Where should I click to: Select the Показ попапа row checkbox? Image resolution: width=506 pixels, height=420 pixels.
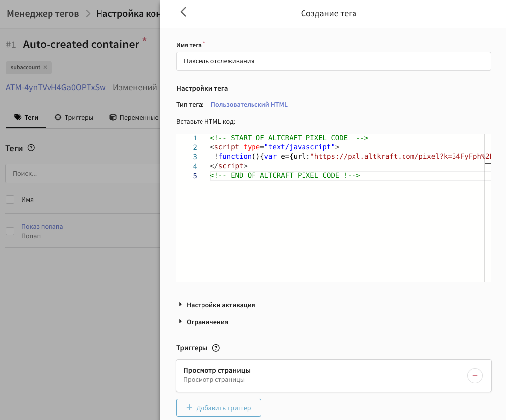coord(10,231)
